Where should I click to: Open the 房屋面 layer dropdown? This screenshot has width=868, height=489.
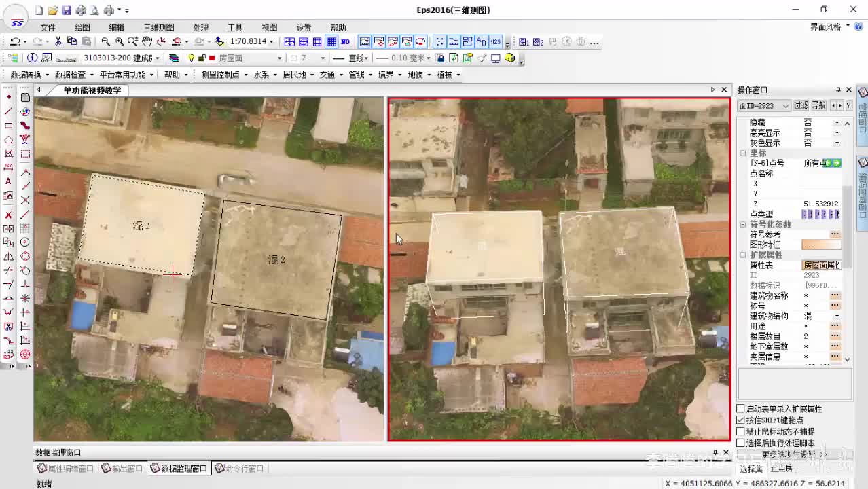coord(278,58)
